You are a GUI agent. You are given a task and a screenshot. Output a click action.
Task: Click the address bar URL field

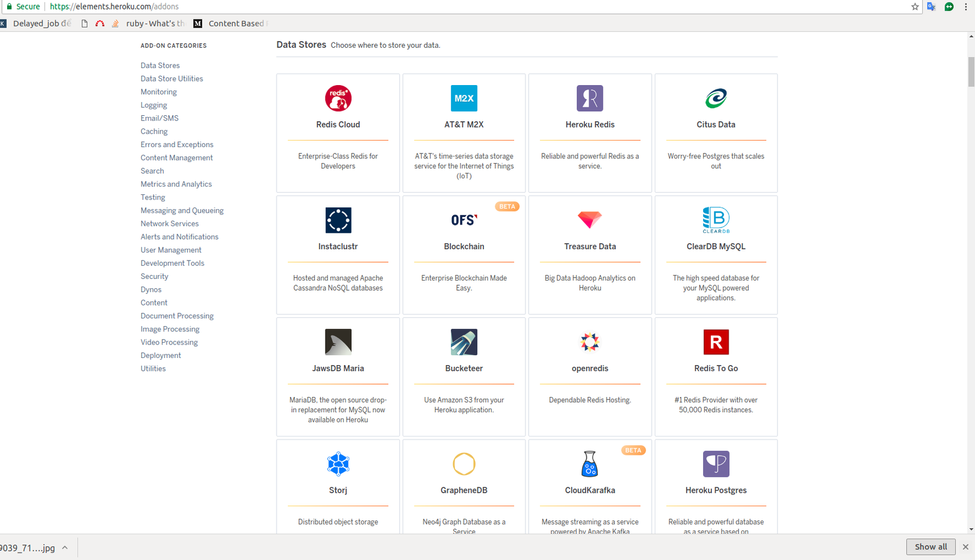pyautogui.click(x=414, y=6)
